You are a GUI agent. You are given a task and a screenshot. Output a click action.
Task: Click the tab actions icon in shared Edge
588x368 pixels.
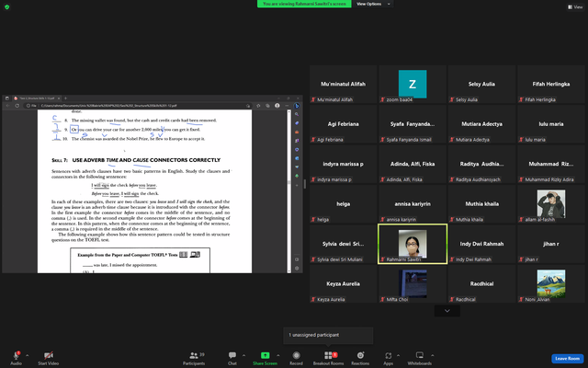pyautogui.click(x=6, y=98)
